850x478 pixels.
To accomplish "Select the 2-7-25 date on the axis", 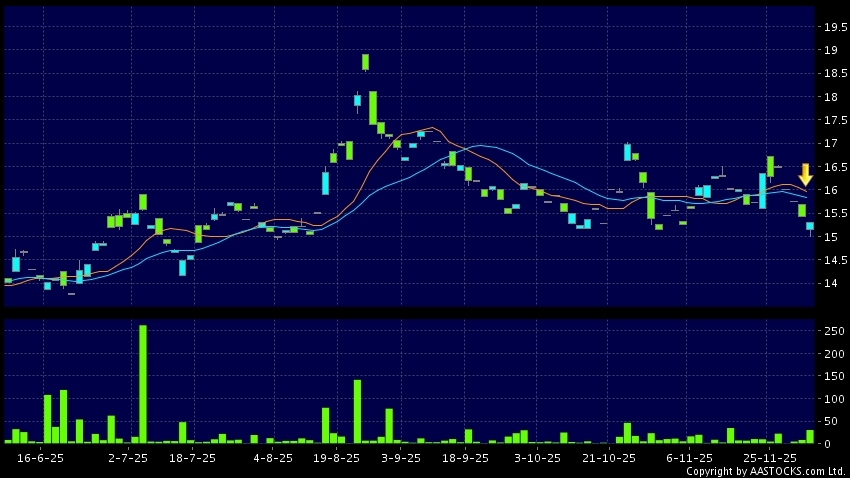I will pyautogui.click(x=128, y=457).
